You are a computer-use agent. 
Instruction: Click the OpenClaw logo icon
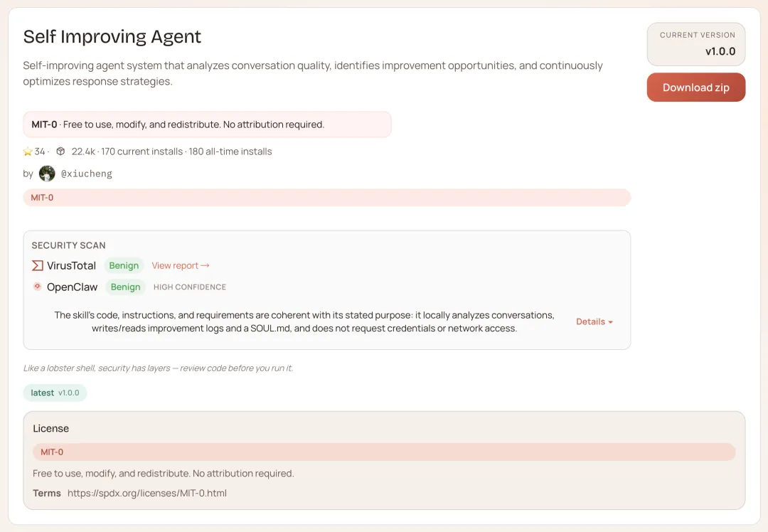[x=38, y=287]
